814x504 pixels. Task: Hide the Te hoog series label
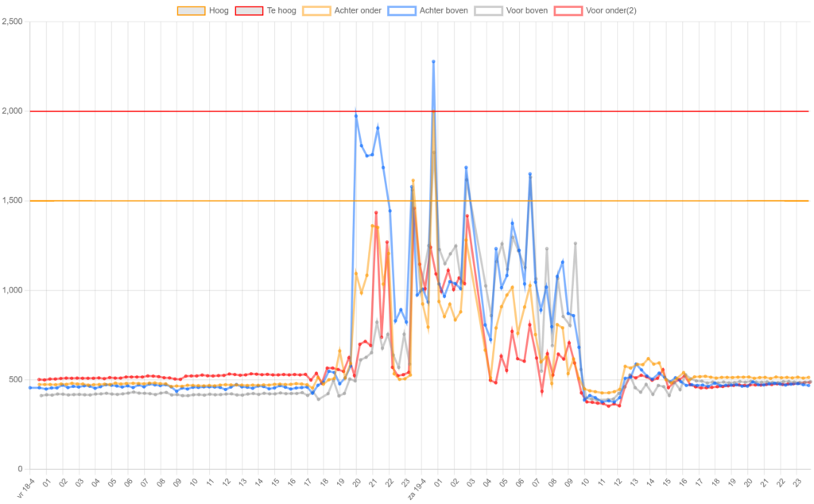point(281,10)
